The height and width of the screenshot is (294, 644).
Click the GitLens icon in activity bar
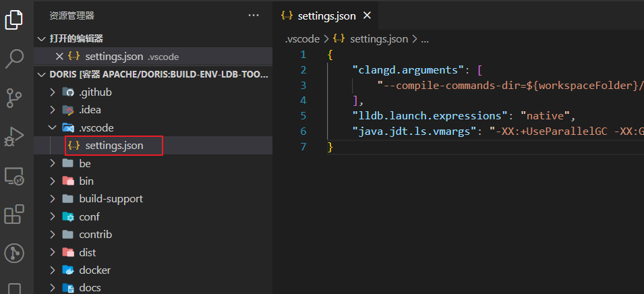(x=15, y=253)
